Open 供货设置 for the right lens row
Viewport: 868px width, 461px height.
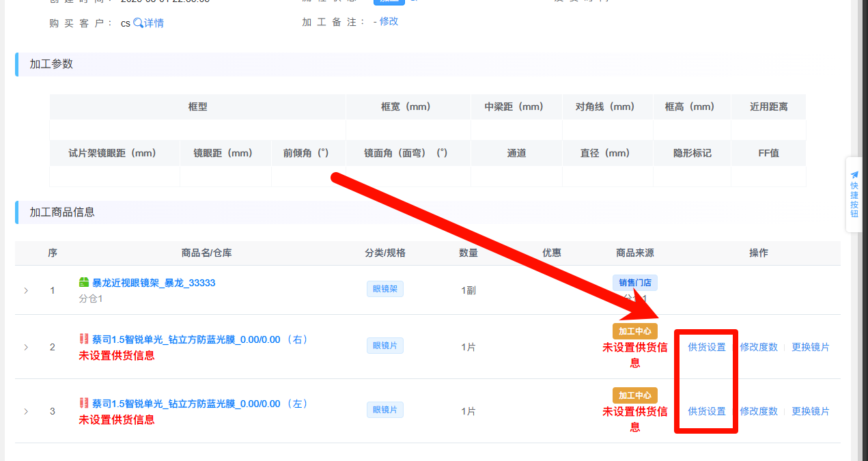pos(707,347)
